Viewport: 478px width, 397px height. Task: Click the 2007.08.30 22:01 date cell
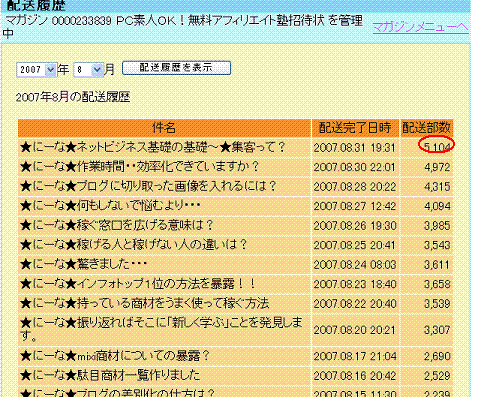(x=355, y=167)
